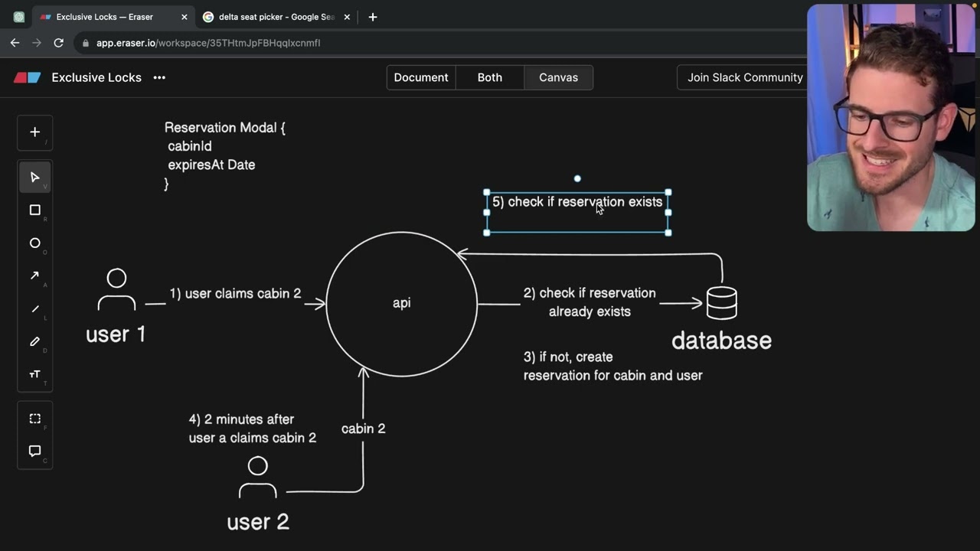The width and height of the screenshot is (980, 551).
Task: Reload the Eraser page
Action: point(58,43)
